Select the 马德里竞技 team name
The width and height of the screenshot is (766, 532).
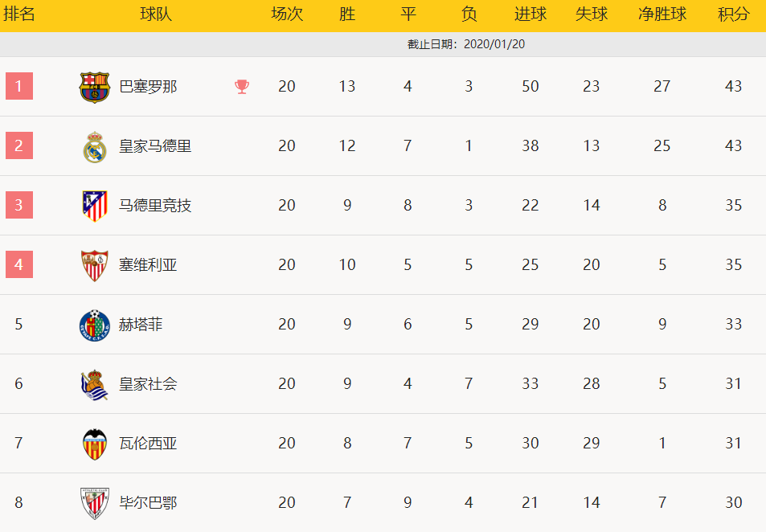[155, 206]
